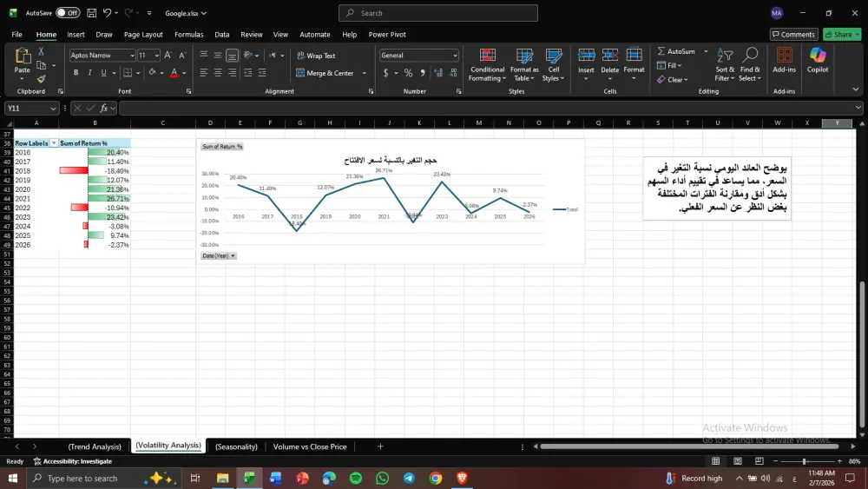Click the zoom slider handle
Image resolution: width=868 pixels, height=489 pixels.
[805, 461]
